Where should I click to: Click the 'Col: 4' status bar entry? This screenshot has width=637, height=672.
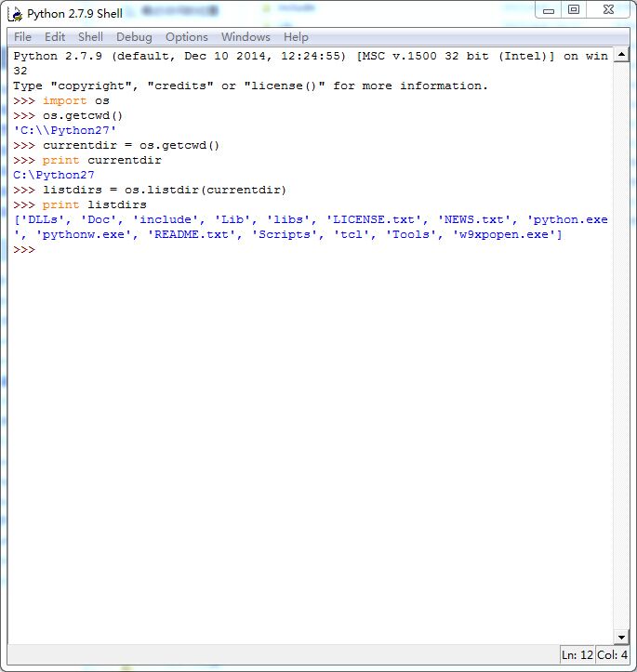612,655
